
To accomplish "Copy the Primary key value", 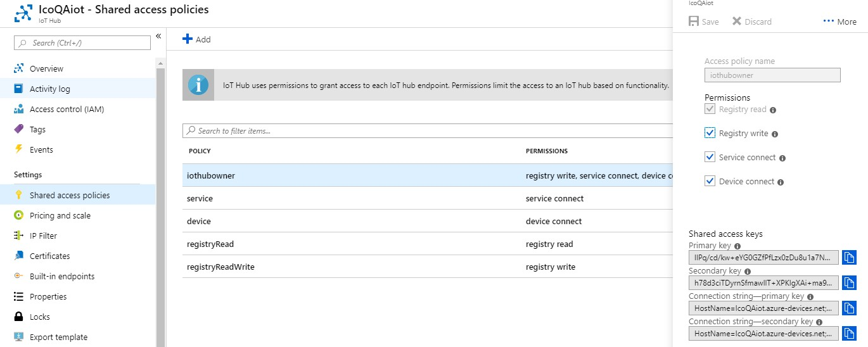I will pyautogui.click(x=849, y=257).
